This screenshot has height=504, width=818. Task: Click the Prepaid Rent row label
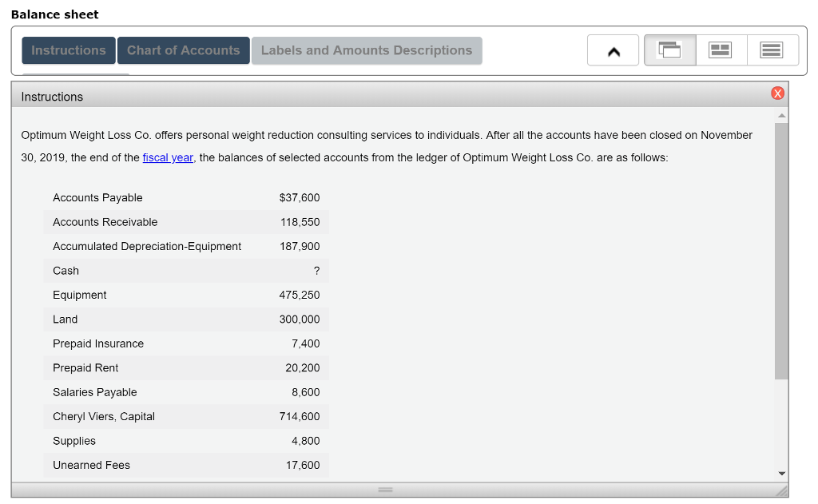[x=85, y=368]
